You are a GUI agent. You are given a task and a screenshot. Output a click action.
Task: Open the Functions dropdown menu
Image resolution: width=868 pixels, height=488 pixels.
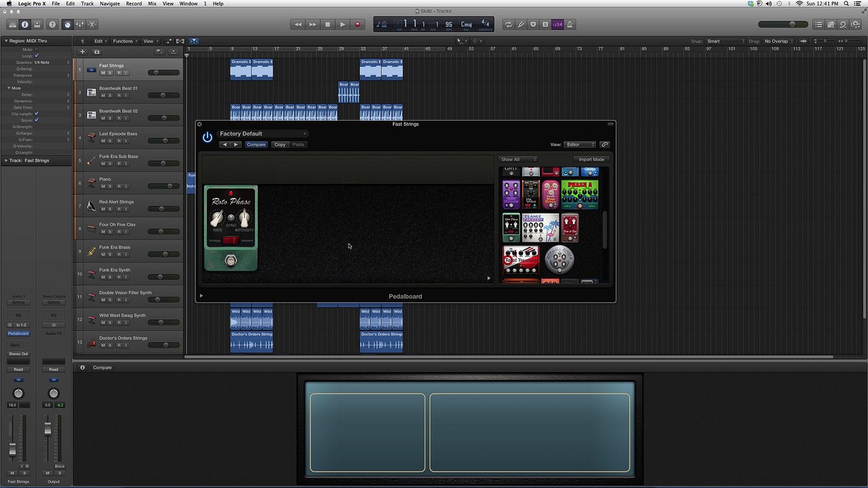pos(125,41)
